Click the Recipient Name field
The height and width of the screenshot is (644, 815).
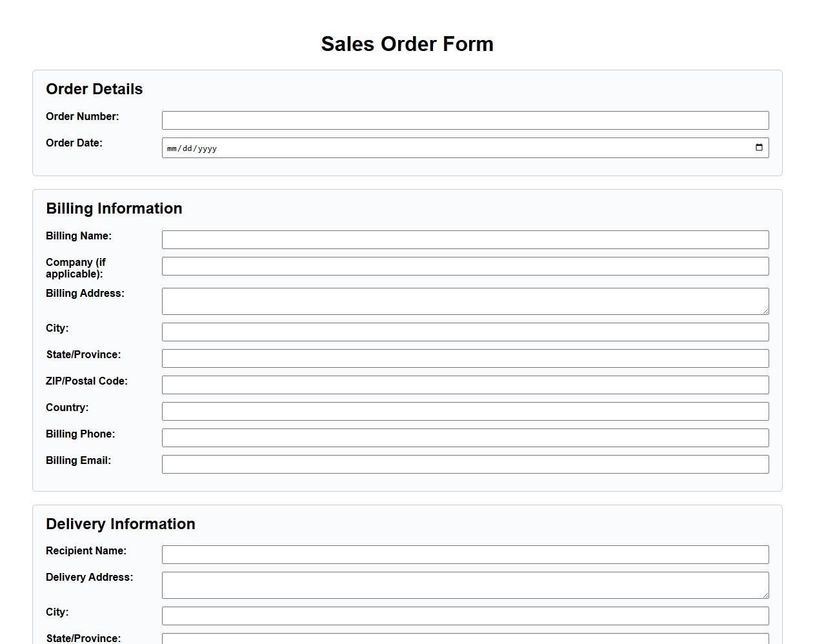[465, 554]
